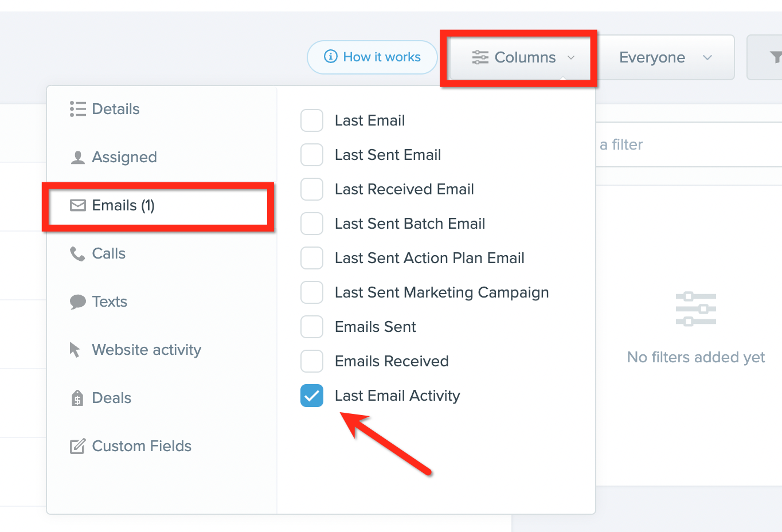Screen dimensions: 782x532
Task: Select the Custom Fields edit icon
Action: (77, 446)
